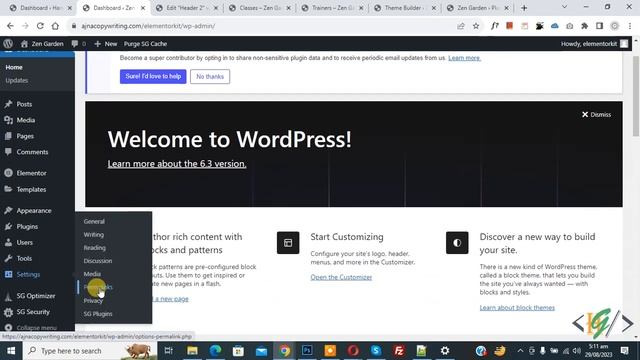Image resolution: width=640 pixels, height=360 pixels.
Task: Open SG Security menu item
Action: pyautogui.click(x=33, y=312)
